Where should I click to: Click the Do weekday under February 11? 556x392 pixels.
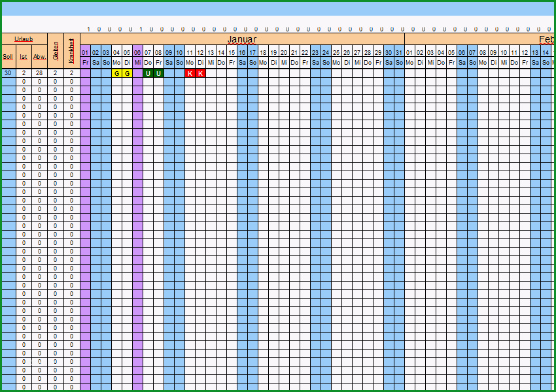click(x=515, y=63)
